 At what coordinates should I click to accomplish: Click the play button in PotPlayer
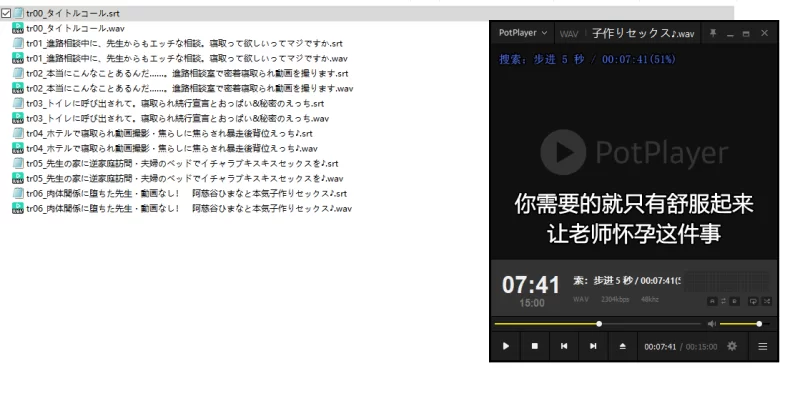[506, 346]
